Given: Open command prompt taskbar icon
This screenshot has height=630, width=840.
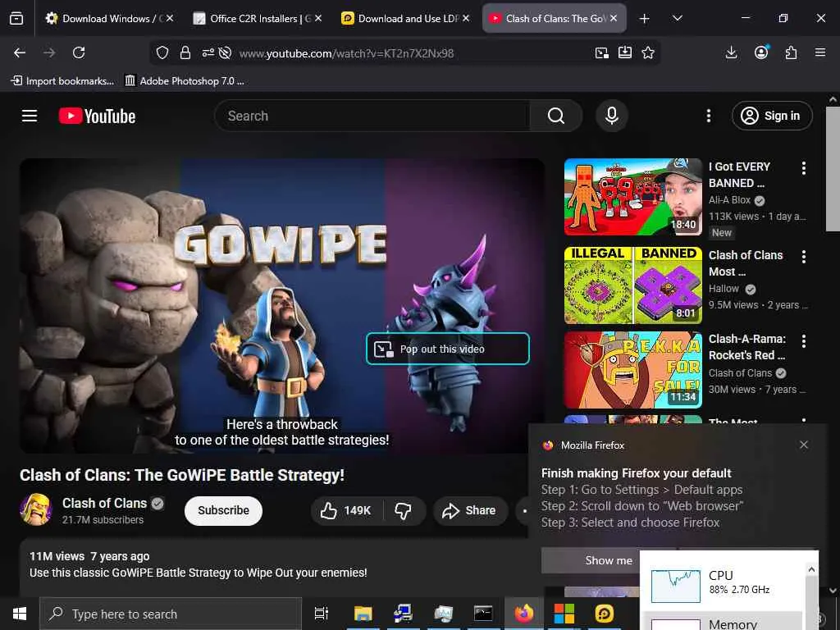Looking at the screenshot, I should coord(483,614).
